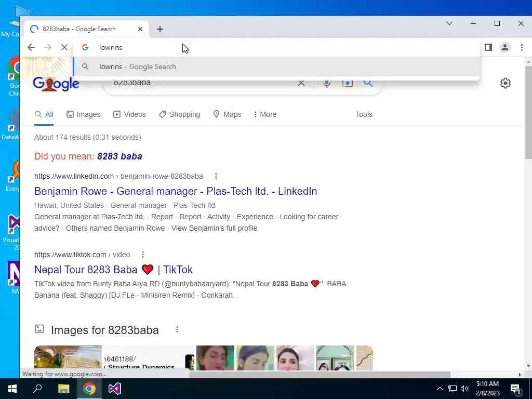Image resolution: width=532 pixels, height=399 pixels.
Task: Click the Images for 8283baba heading
Action: [x=105, y=330]
